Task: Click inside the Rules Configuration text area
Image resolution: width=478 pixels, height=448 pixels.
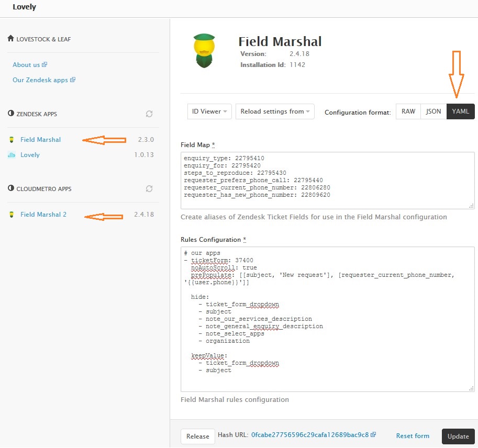Action: [328, 319]
